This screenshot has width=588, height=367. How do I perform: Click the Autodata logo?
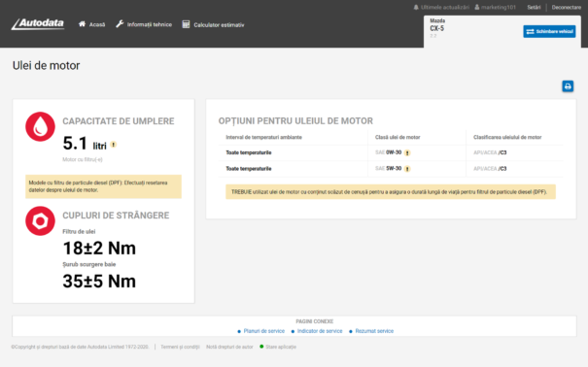tap(38, 24)
